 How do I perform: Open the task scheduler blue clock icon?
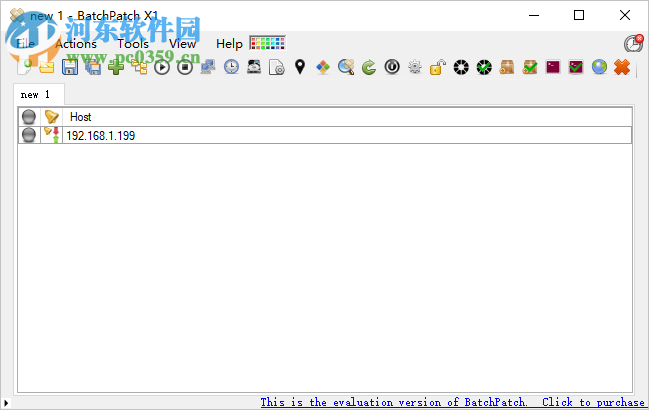(x=231, y=67)
